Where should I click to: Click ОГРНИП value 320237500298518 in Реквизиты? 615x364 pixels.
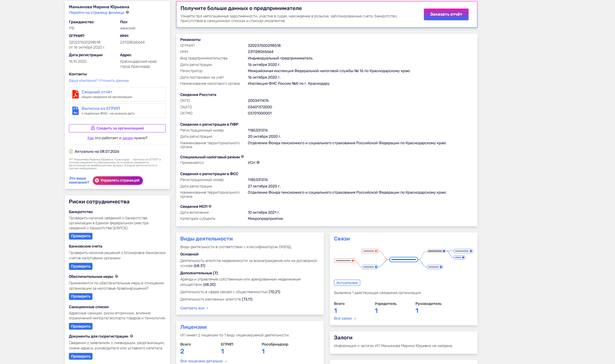point(264,46)
